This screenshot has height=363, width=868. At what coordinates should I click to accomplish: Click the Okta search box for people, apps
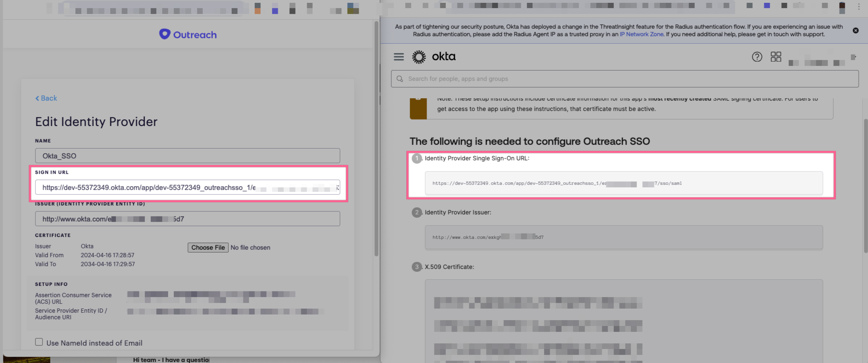point(625,79)
